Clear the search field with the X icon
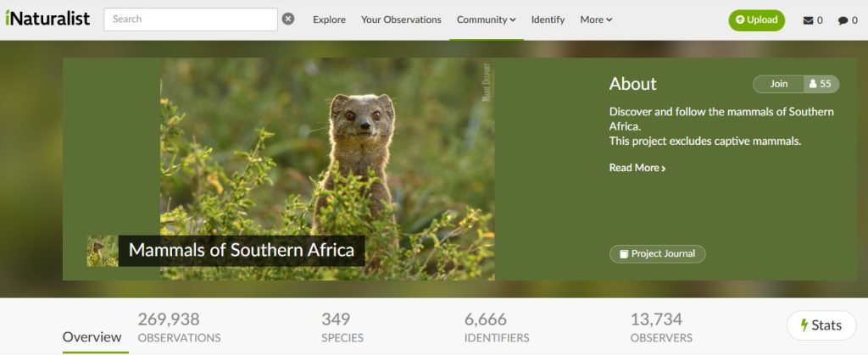 tap(288, 19)
